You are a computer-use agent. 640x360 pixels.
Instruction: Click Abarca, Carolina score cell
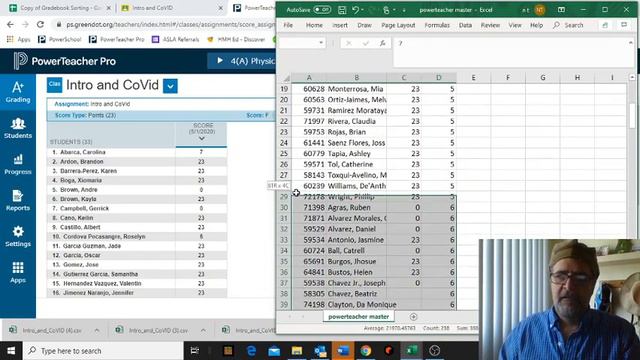click(x=201, y=152)
